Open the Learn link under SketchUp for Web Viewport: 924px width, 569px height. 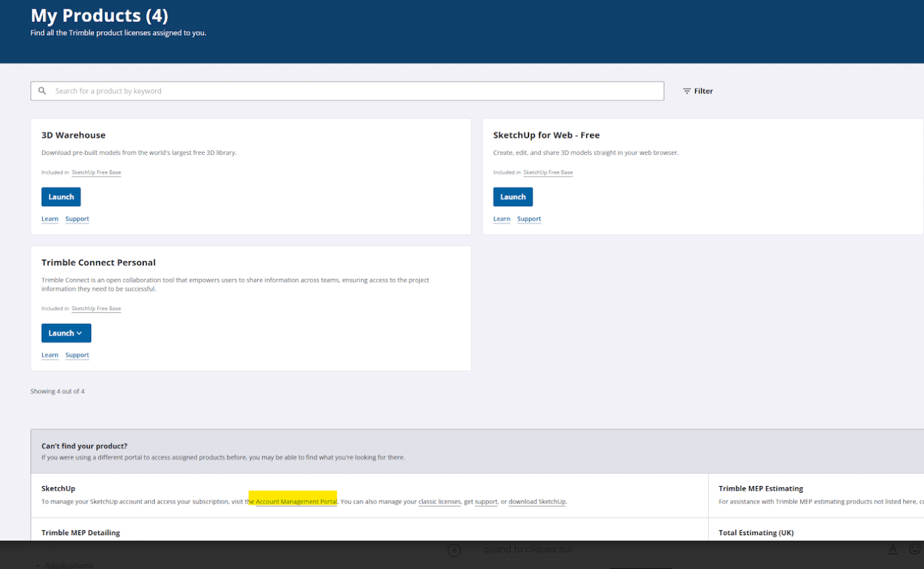(501, 219)
